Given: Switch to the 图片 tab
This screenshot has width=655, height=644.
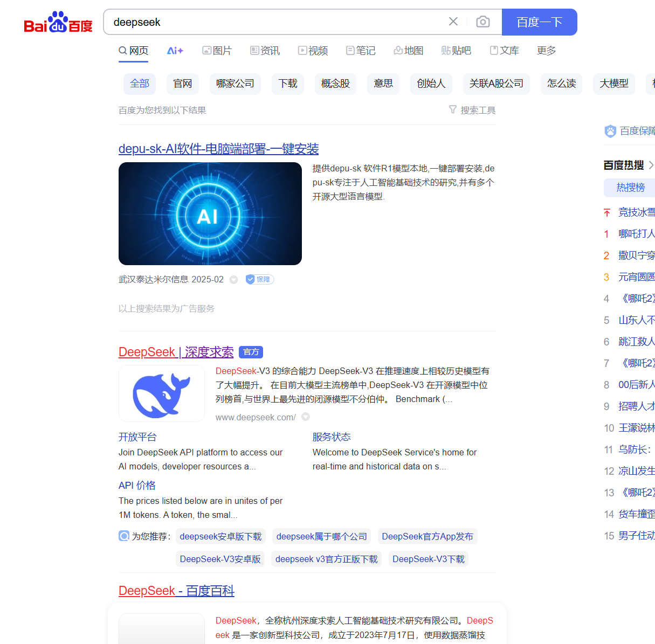Looking at the screenshot, I should tap(217, 51).
